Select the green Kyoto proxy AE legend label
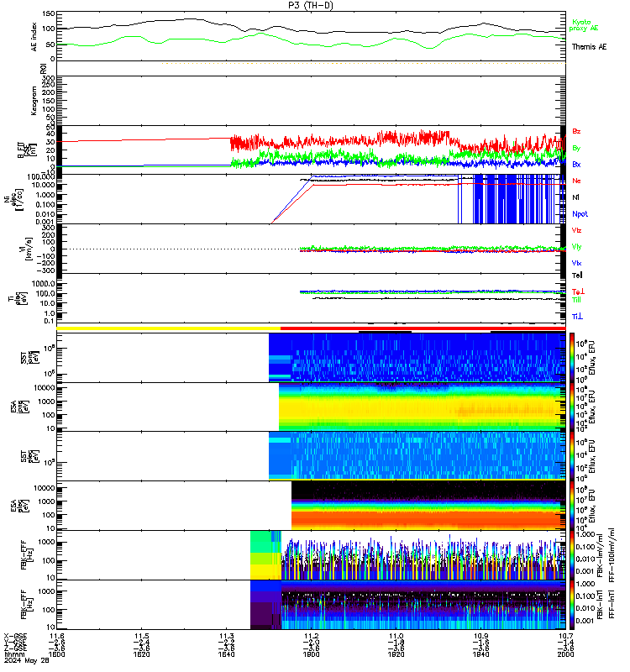The image size is (630, 672). coord(583,25)
